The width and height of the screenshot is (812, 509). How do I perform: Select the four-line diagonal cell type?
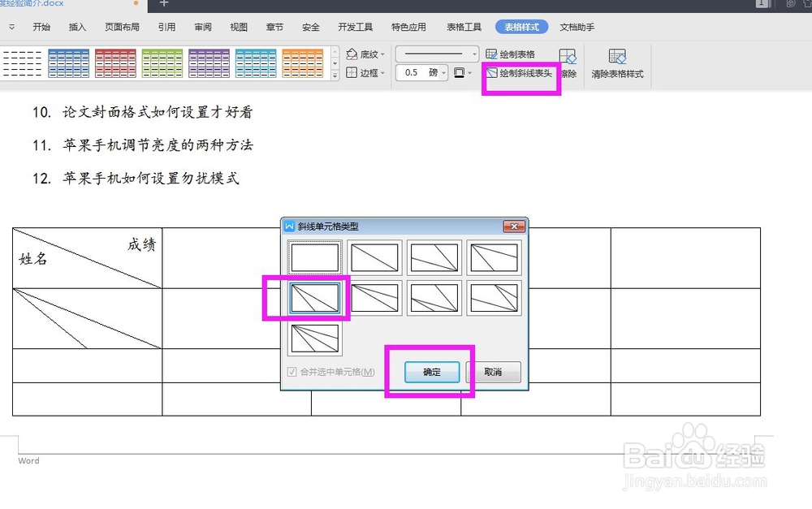(314, 339)
